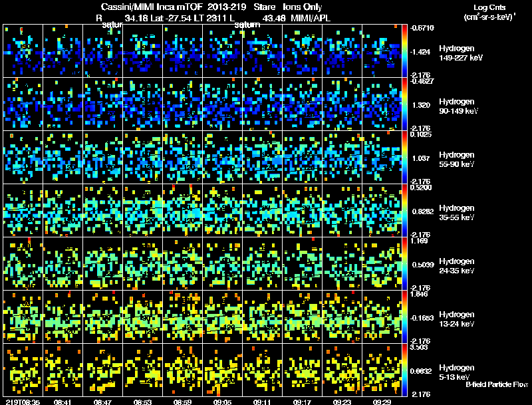Click the Log Cnts units heading
This screenshot has width=532, height=405.
(x=489, y=12)
